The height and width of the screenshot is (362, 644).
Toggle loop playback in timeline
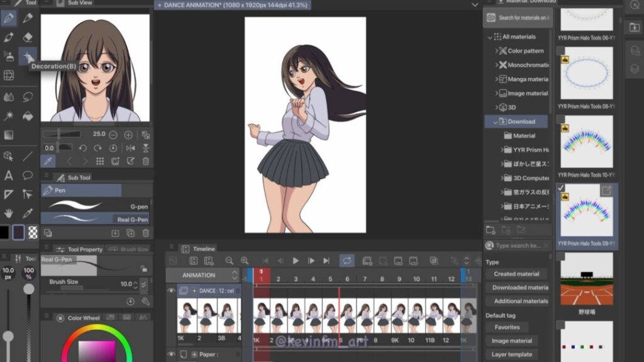(347, 261)
